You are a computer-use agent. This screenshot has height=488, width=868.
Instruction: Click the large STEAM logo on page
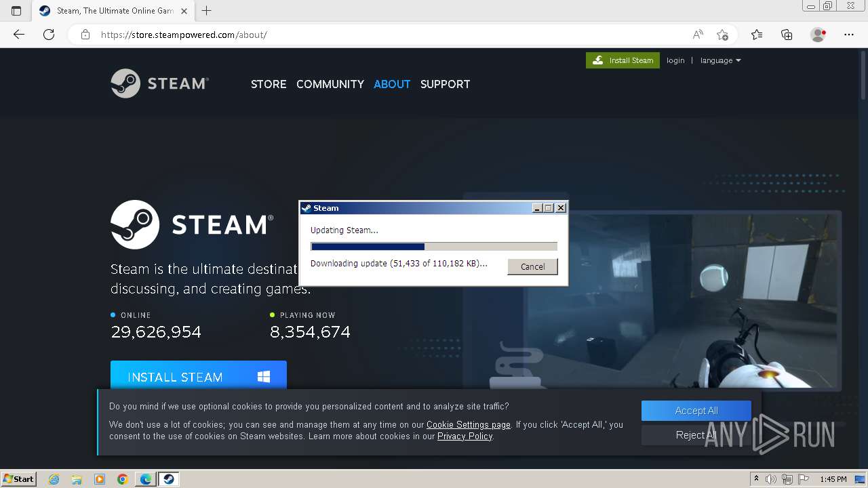coord(192,224)
